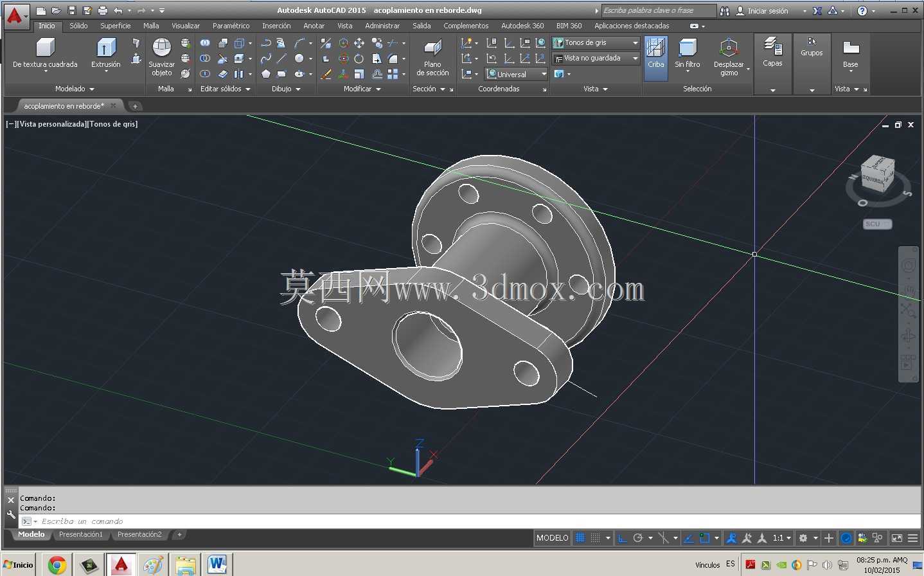Click the Sin filtro selection filter icon
The height and width of the screenshot is (576, 924).
(688, 48)
